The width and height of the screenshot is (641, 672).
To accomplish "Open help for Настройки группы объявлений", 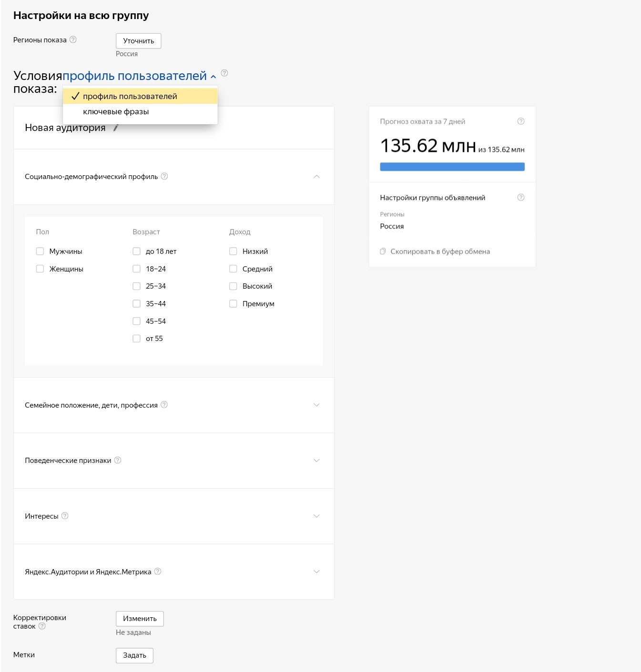I will tap(521, 197).
